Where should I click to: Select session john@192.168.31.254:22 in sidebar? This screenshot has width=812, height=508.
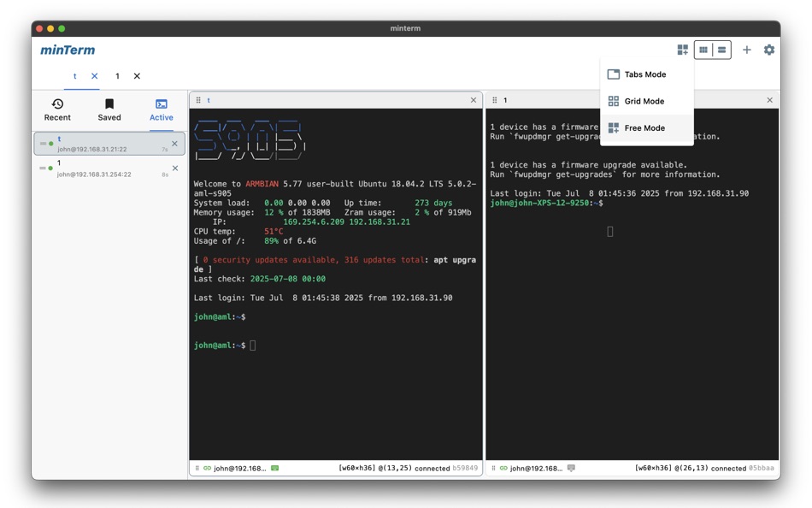click(109, 168)
